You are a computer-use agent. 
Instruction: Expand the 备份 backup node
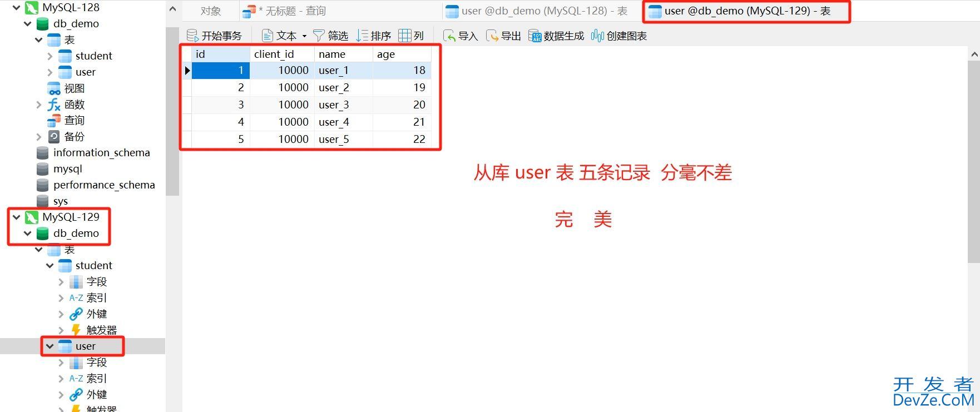[38, 137]
